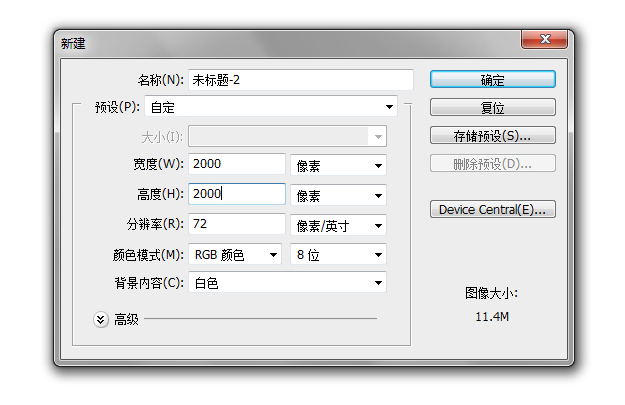625x405 pixels.
Task: Click the greyed-out 删除预设(D)... button
Action: click(493, 163)
